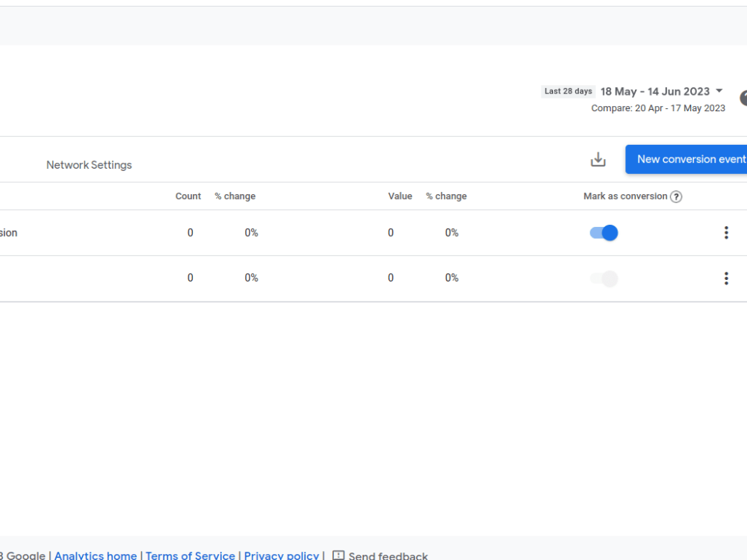
Task: Turn off conversion toggle in first row
Action: click(x=604, y=233)
